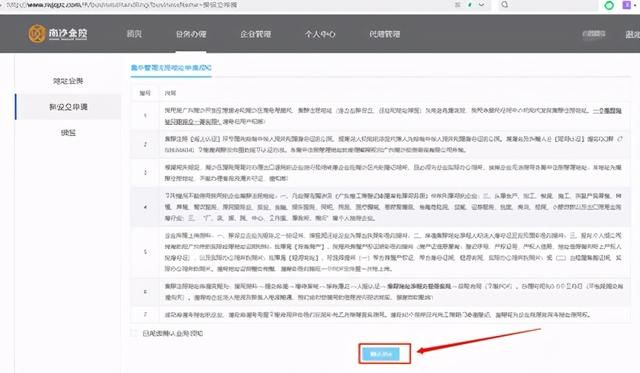Click notice table row numbered 3
The width and height of the screenshot is (640, 373).
[x=380, y=173]
